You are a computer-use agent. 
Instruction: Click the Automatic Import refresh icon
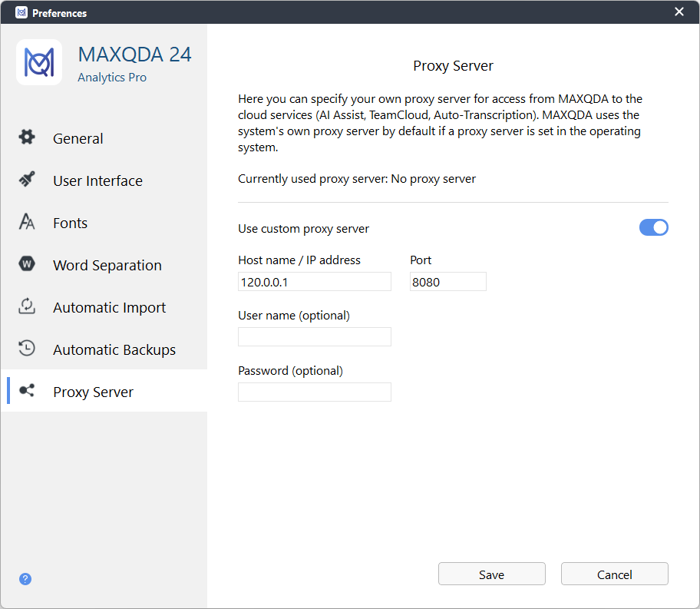[x=27, y=306]
